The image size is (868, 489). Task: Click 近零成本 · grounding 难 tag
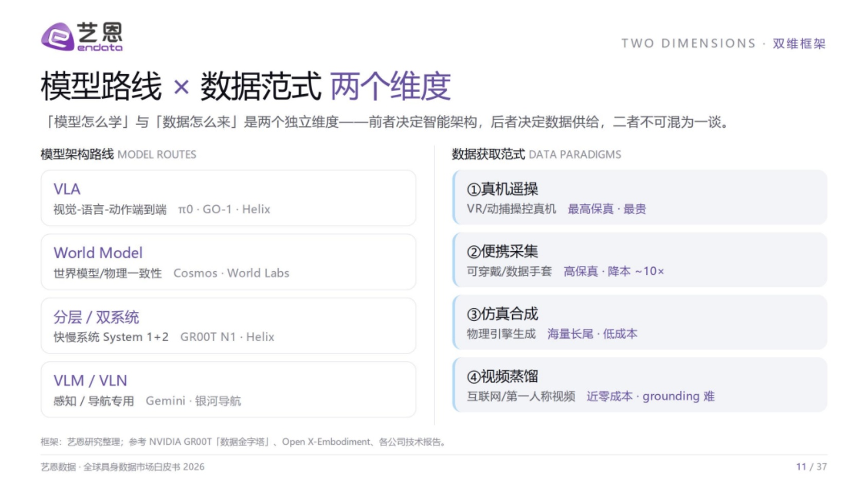point(650,396)
